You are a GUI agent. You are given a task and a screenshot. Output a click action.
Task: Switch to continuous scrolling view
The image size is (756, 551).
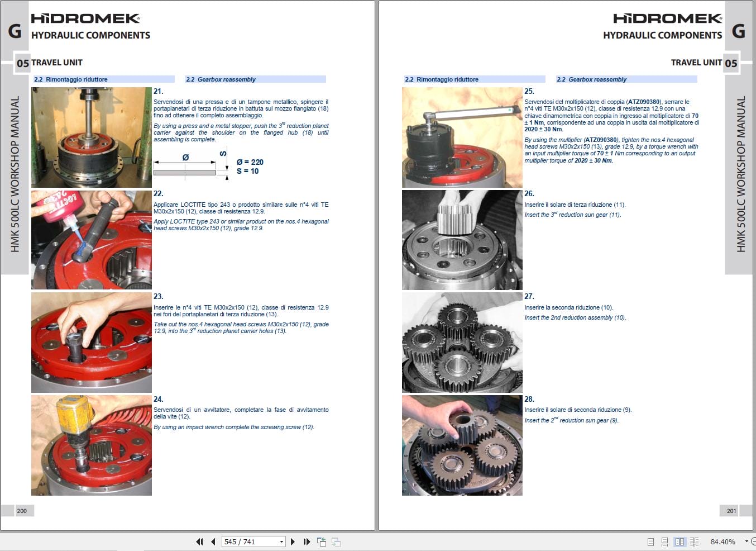point(664,541)
